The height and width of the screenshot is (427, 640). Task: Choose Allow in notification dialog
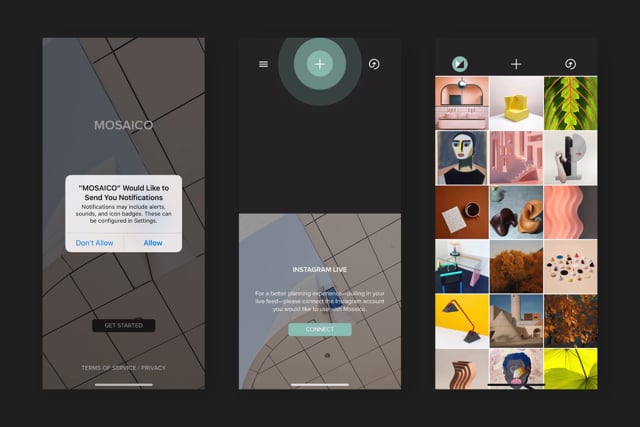(x=153, y=243)
